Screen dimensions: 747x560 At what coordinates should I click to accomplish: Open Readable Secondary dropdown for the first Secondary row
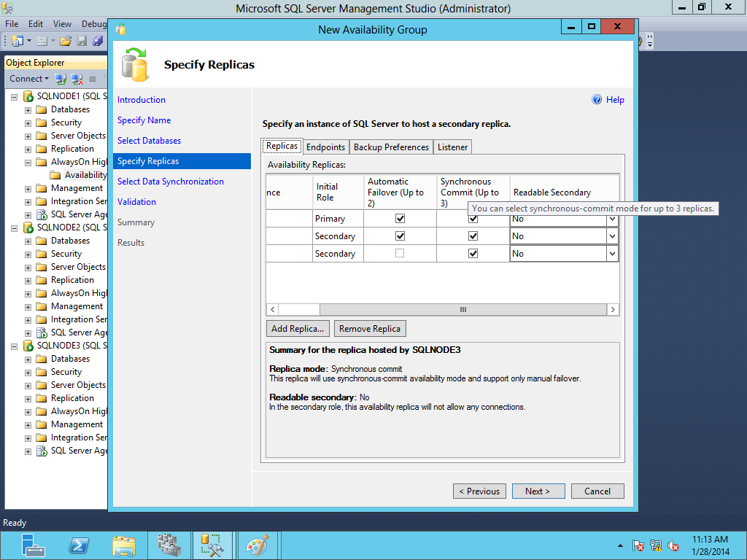pos(612,236)
